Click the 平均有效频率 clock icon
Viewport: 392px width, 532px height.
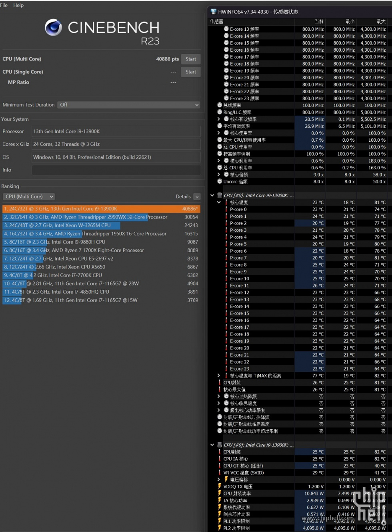(220, 126)
